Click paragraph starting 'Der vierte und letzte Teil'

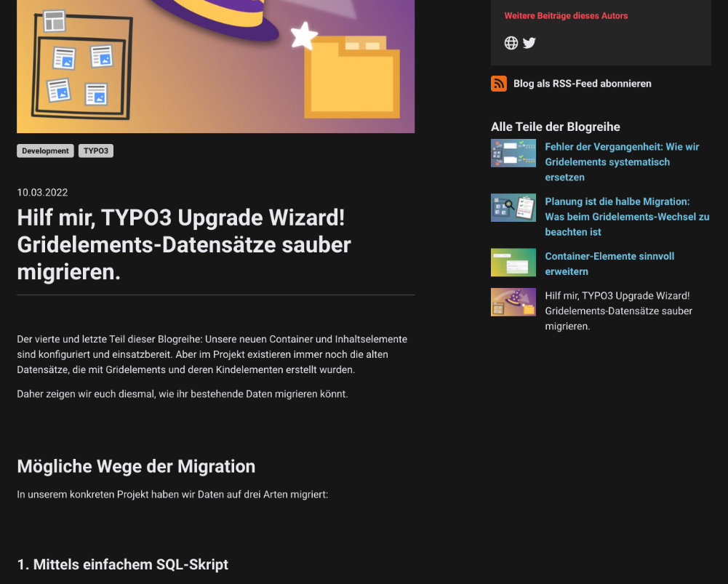212,354
